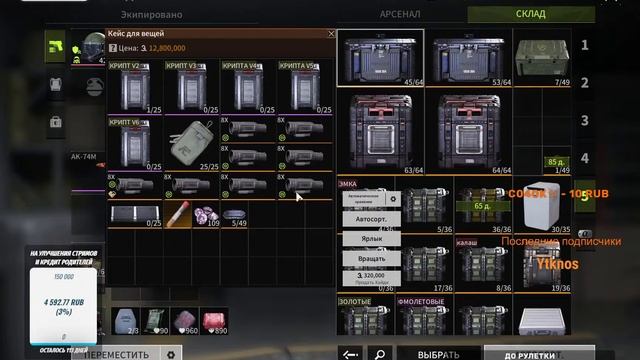Select the olive 7/49 ammo box
This screenshot has width=640, height=360.
tap(542, 58)
